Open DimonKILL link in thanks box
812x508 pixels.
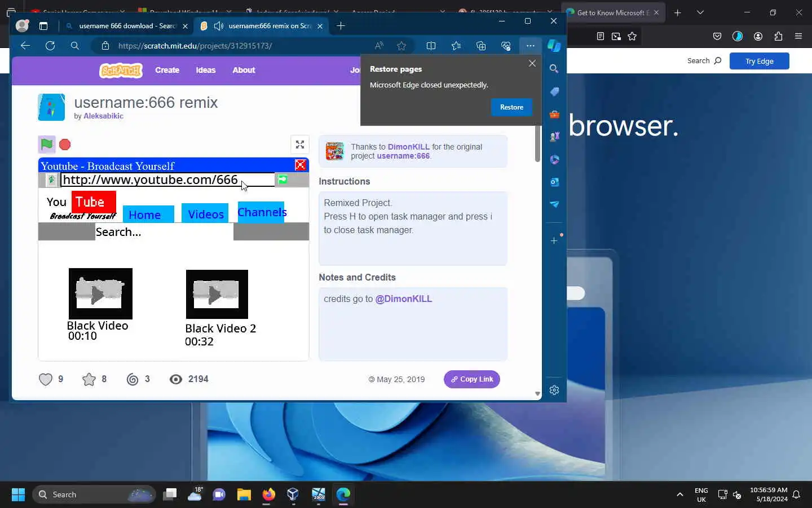click(x=409, y=147)
